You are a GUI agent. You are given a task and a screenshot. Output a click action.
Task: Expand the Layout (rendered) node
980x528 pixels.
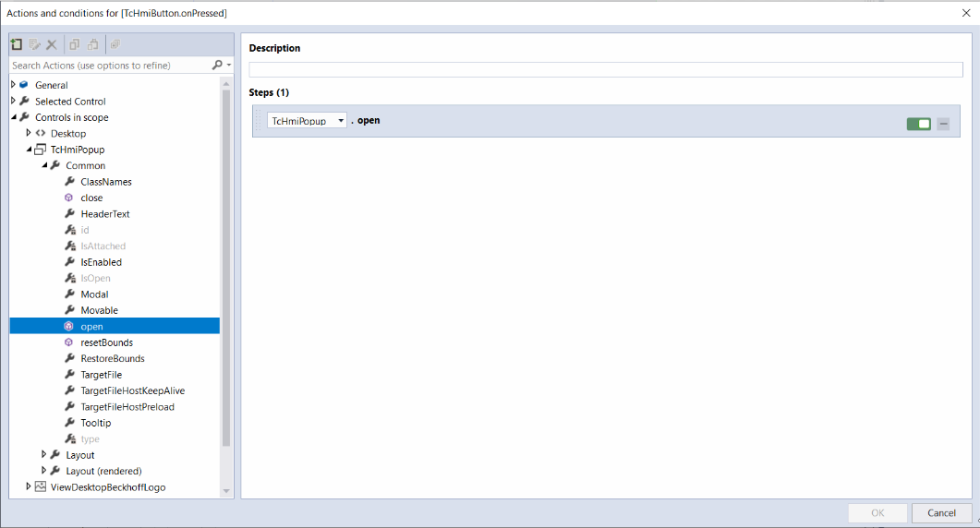pyautogui.click(x=43, y=471)
